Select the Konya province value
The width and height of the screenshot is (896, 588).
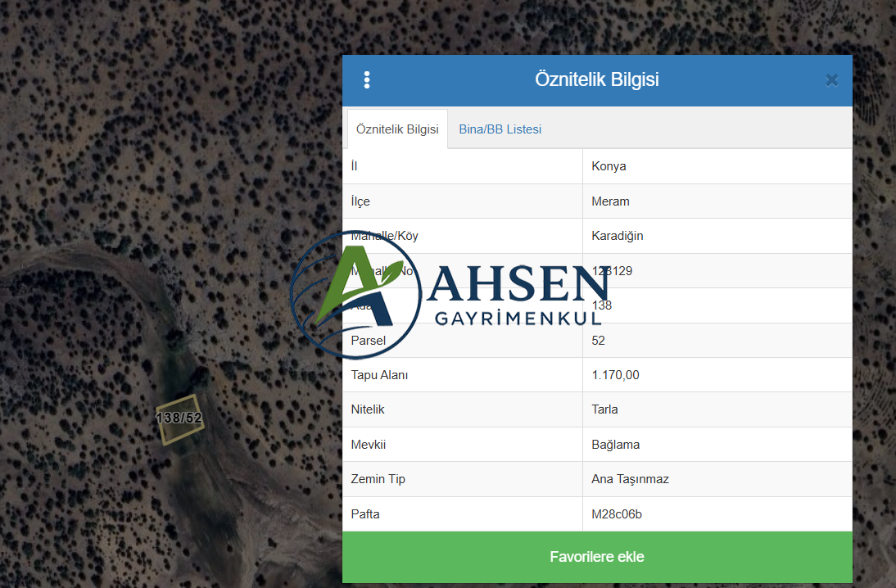(609, 166)
